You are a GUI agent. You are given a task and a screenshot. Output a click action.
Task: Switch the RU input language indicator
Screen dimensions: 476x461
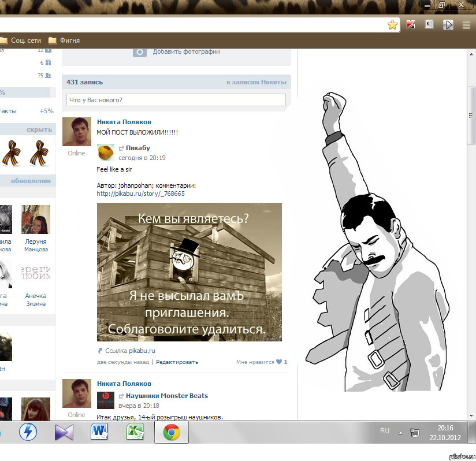pos(385,431)
